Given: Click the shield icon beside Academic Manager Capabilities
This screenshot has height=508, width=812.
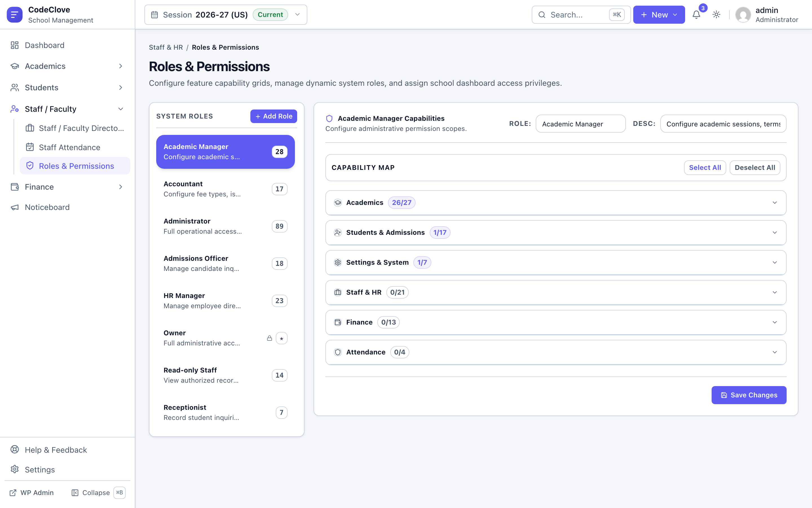Looking at the screenshot, I should (x=329, y=119).
